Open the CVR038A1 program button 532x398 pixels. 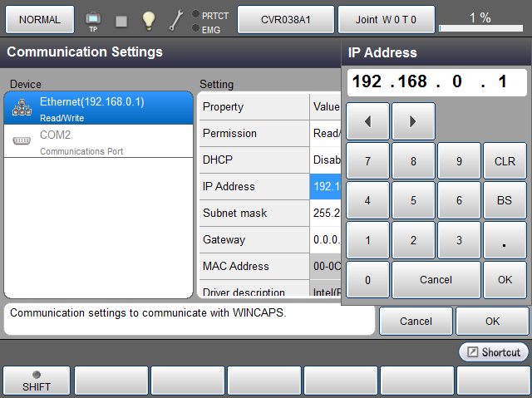click(x=285, y=19)
